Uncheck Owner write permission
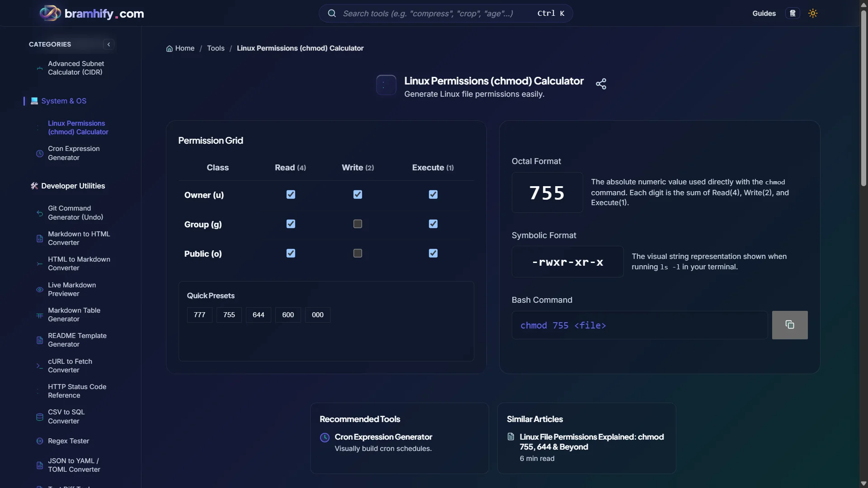868x488 pixels. click(358, 194)
